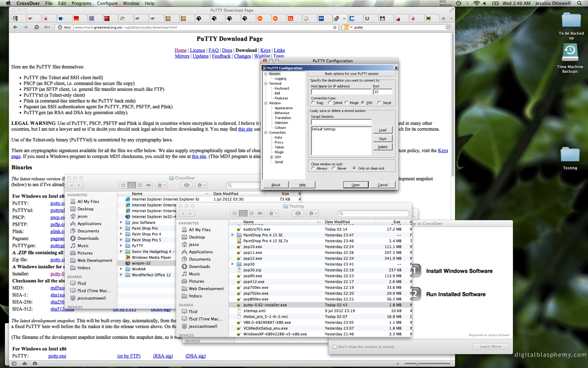Open a new browser tab with plus icon
This screenshot has width=588, height=368.
click(x=443, y=18)
